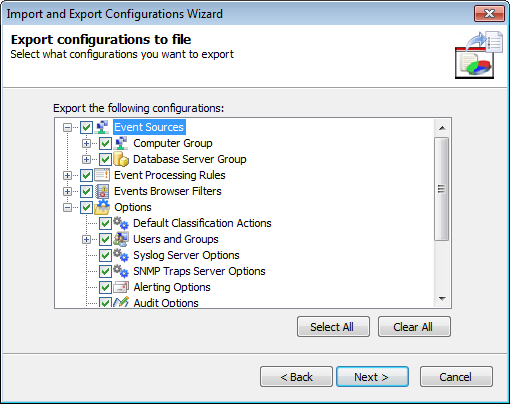The height and width of the screenshot is (404, 510).
Task: Click the Computer Group icon
Action: [121, 143]
